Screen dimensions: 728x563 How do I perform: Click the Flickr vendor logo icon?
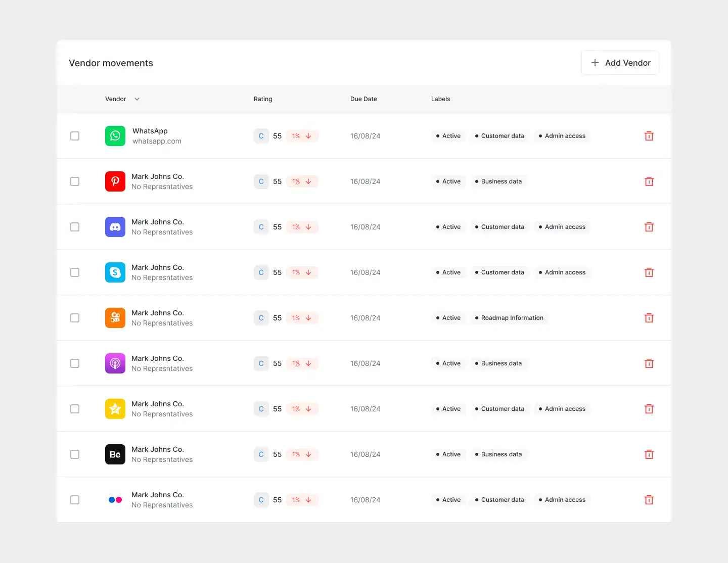pyautogui.click(x=115, y=500)
